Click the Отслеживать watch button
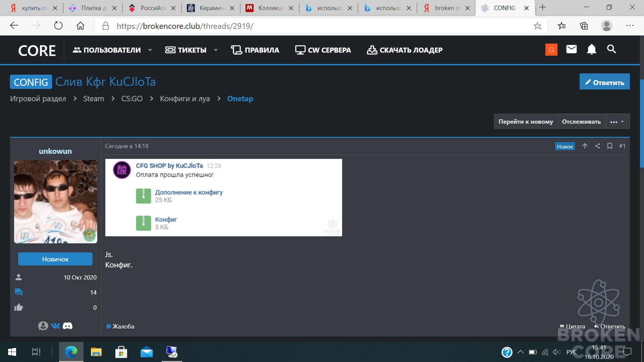The height and width of the screenshot is (362, 644). click(581, 121)
